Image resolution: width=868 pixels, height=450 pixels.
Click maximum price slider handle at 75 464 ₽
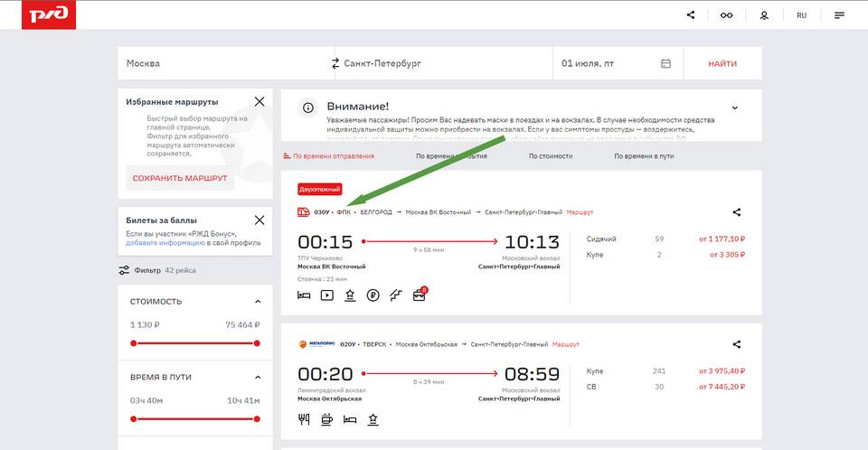tap(257, 343)
